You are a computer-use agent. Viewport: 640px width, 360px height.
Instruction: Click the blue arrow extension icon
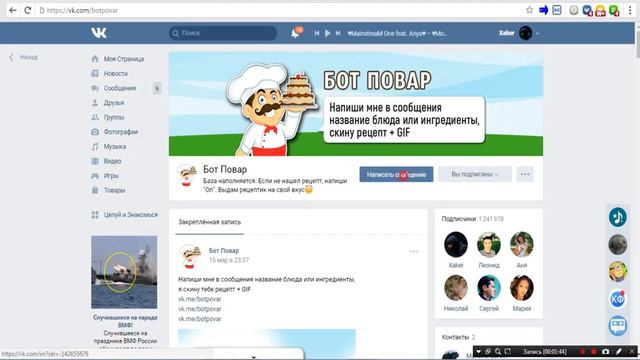(x=543, y=10)
